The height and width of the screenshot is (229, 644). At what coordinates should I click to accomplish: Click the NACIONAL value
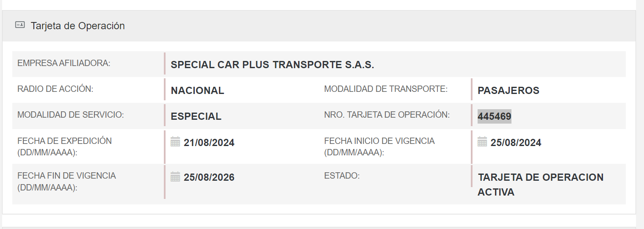coord(197,91)
